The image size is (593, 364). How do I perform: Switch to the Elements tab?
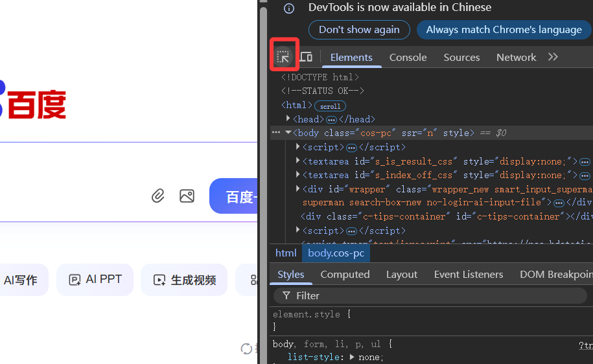coord(351,58)
